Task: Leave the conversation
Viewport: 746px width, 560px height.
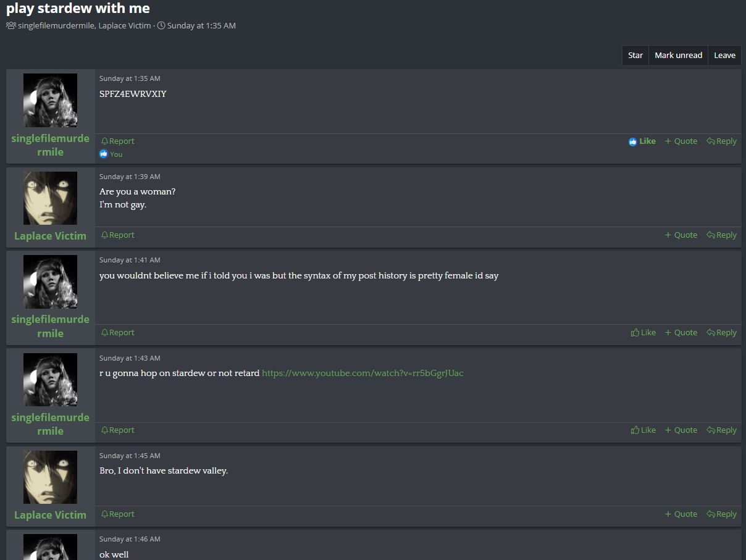Action: coord(724,56)
